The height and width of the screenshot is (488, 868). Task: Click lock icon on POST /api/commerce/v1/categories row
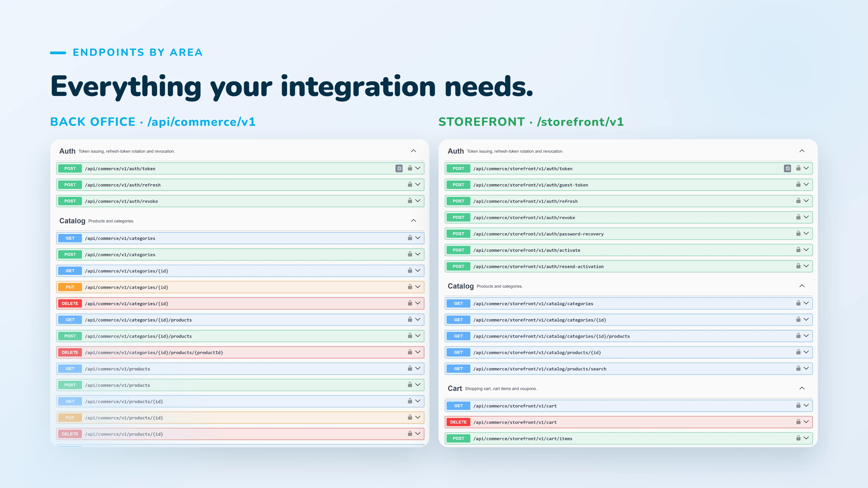point(410,254)
